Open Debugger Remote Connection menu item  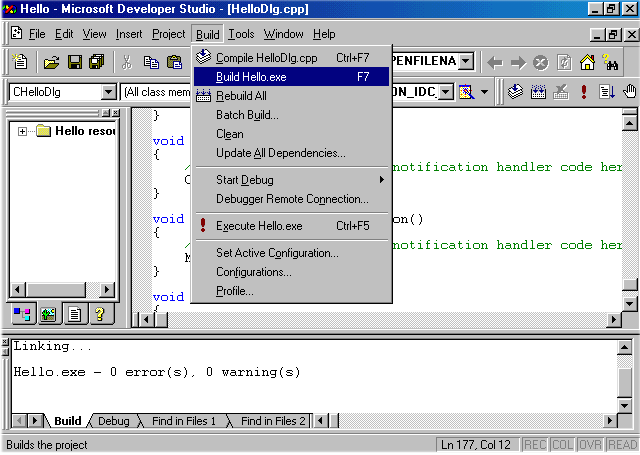point(291,199)
